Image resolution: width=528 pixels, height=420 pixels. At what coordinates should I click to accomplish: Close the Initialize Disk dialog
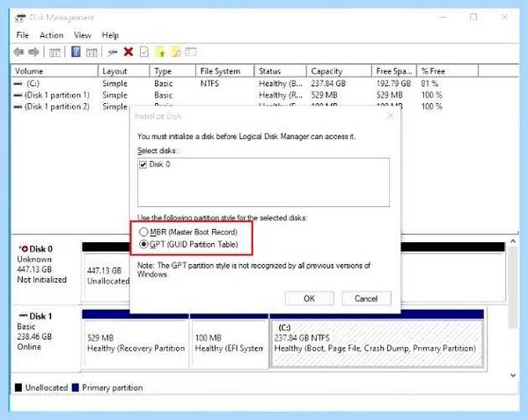point(391,116)
